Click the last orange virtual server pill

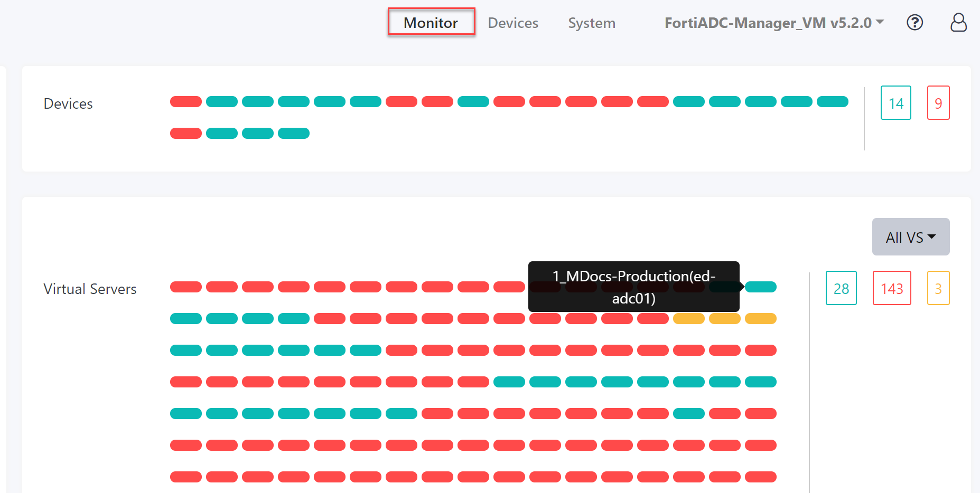tap(761, 319)
